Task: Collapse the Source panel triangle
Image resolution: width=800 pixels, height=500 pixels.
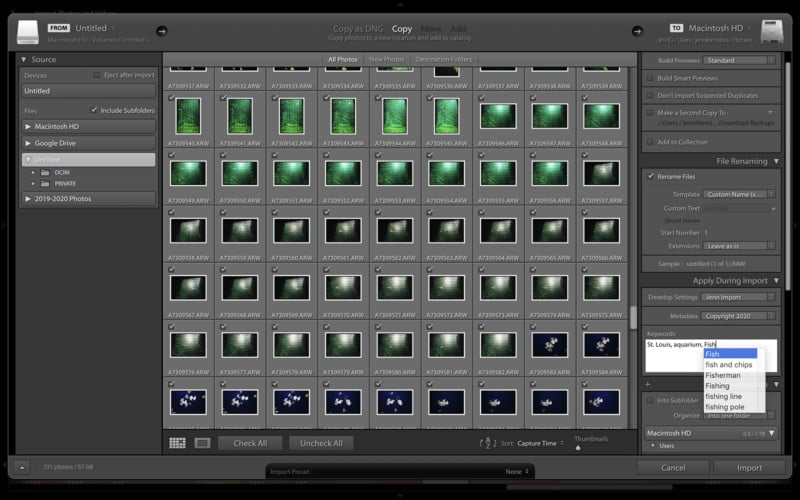Action: 23,59
